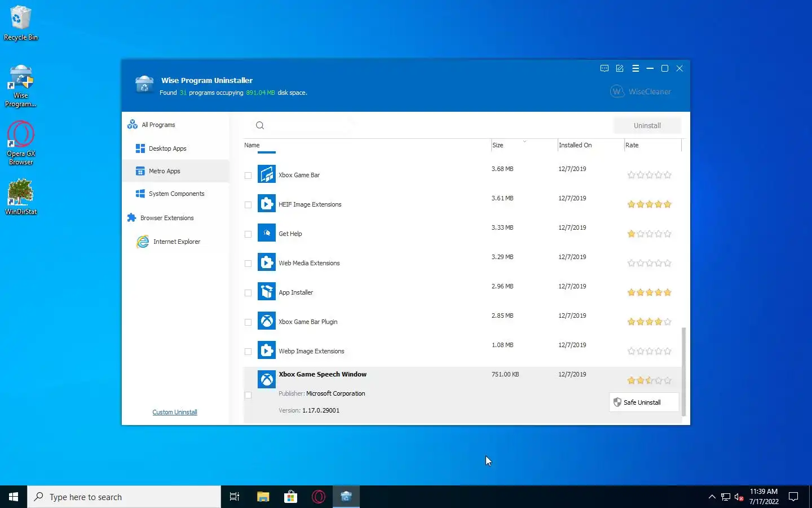Viewport: 812px width, 508px height.
Task: Open Task View on the taskbar
Action: 235,497
